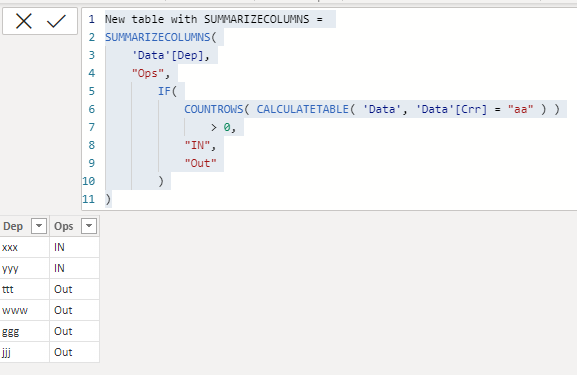
Task: Click the "Out" string in line 9
Action: click(x=201, y=163)
